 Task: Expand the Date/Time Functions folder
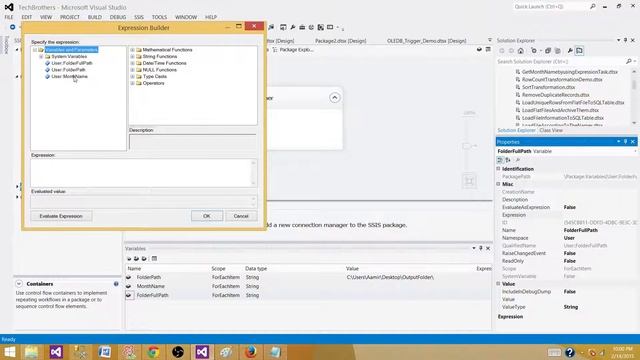point(132,63)
